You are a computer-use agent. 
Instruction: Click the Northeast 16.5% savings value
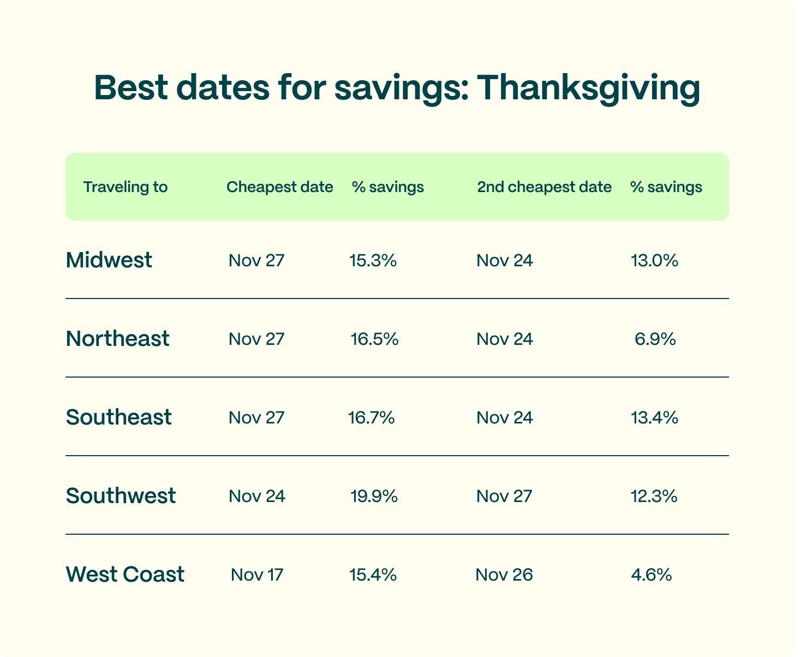374,339
